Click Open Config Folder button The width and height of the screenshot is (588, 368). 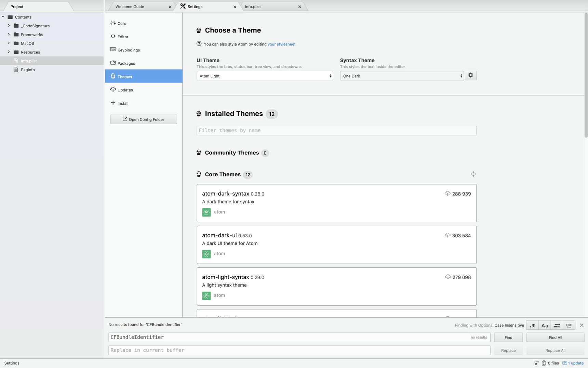tap(144, 119)
